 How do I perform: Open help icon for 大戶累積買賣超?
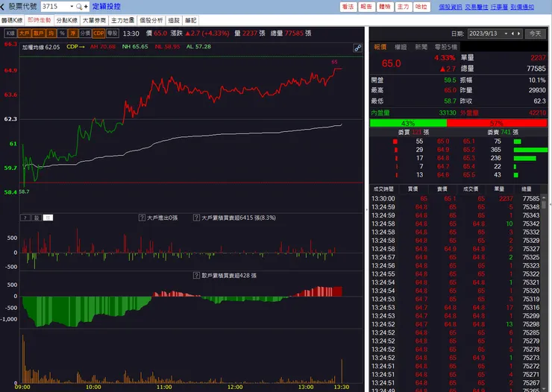(196, 218)
